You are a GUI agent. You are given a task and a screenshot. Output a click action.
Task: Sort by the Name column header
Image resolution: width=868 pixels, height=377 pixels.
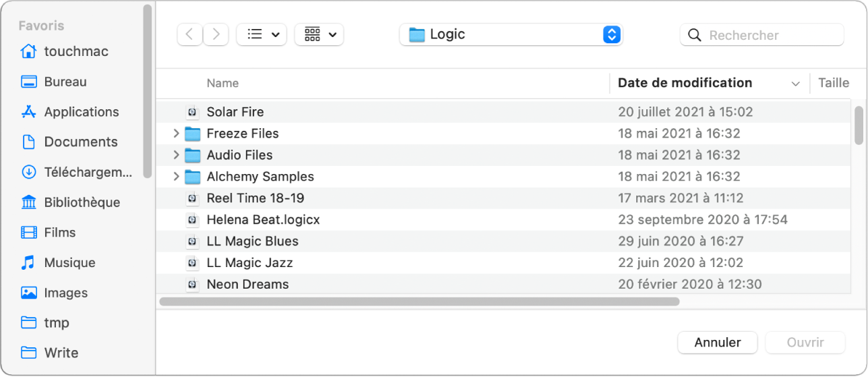click(x=223, y=83)
